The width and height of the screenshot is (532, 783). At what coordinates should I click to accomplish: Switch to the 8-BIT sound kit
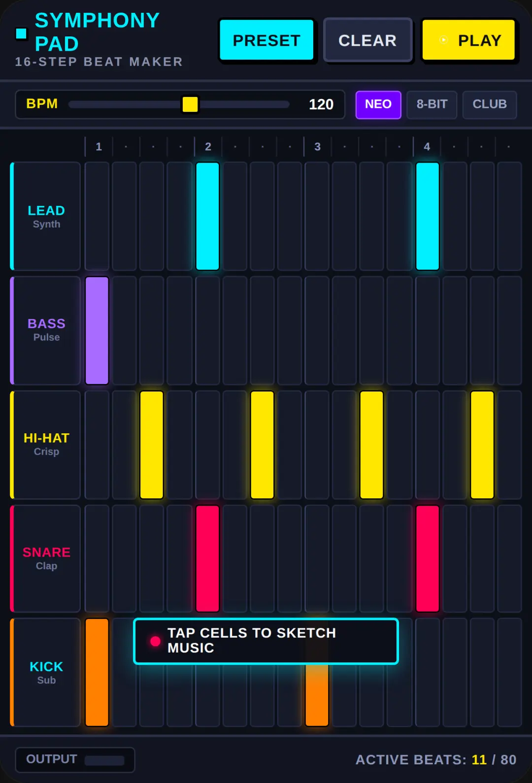pyautogui.click(x=432, y=104)
